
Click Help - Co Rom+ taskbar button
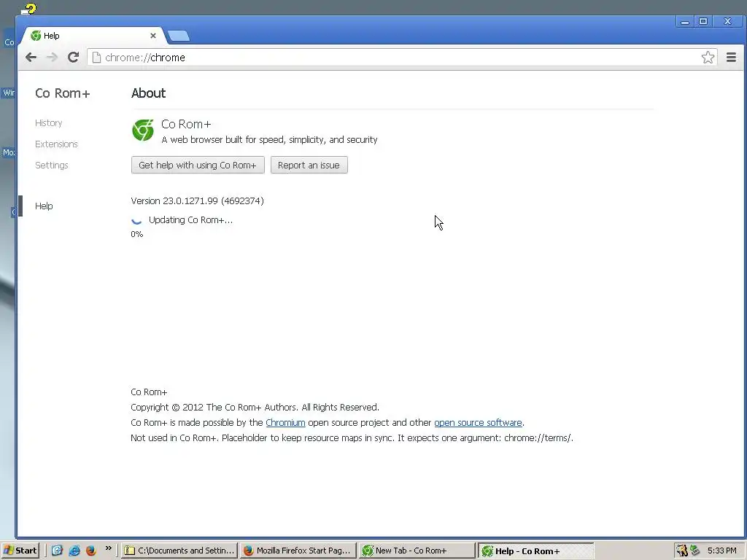click(x=536, y=551)
